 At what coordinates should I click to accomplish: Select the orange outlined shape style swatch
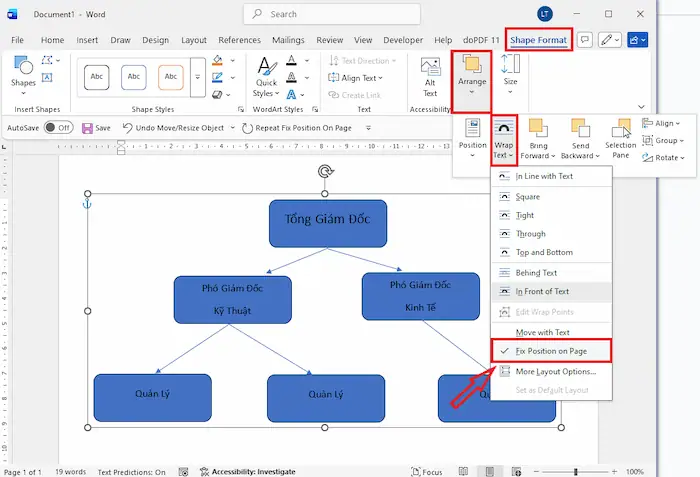pyautogui.click(x=171, y=76)
